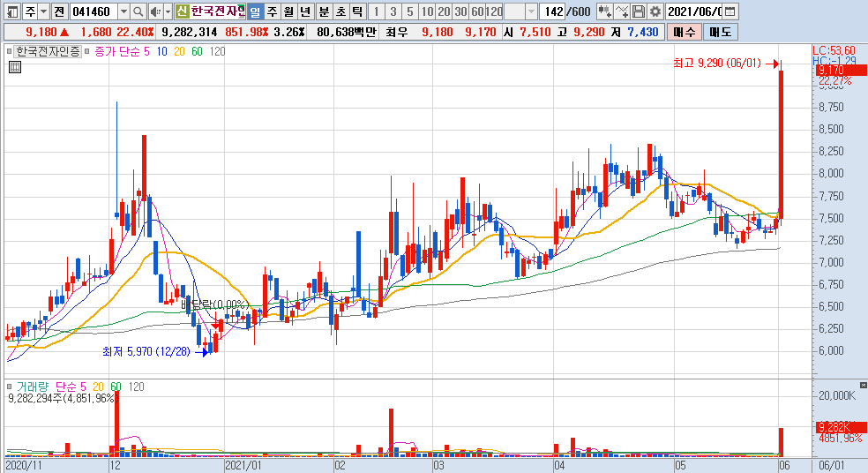Save chart with the floppy disk icon
The image size is (868, 473).
coord(639,11)
